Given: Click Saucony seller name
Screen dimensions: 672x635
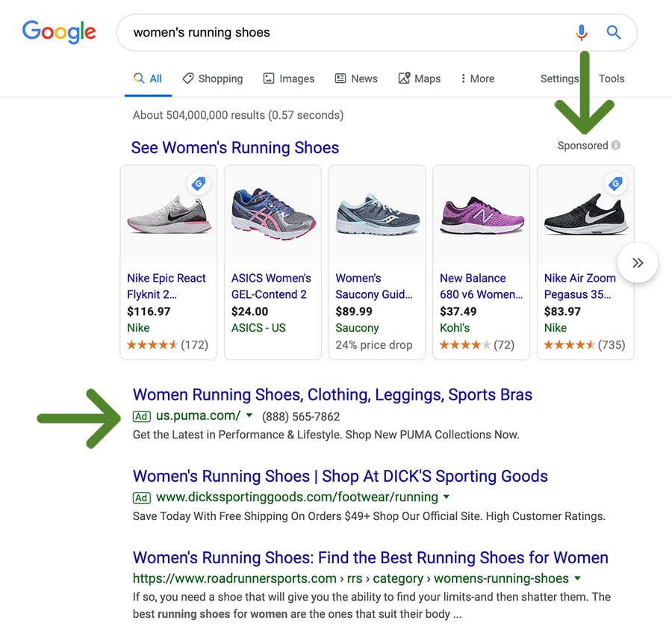Looking at the screenshot, I should click(x=357, y=328).
